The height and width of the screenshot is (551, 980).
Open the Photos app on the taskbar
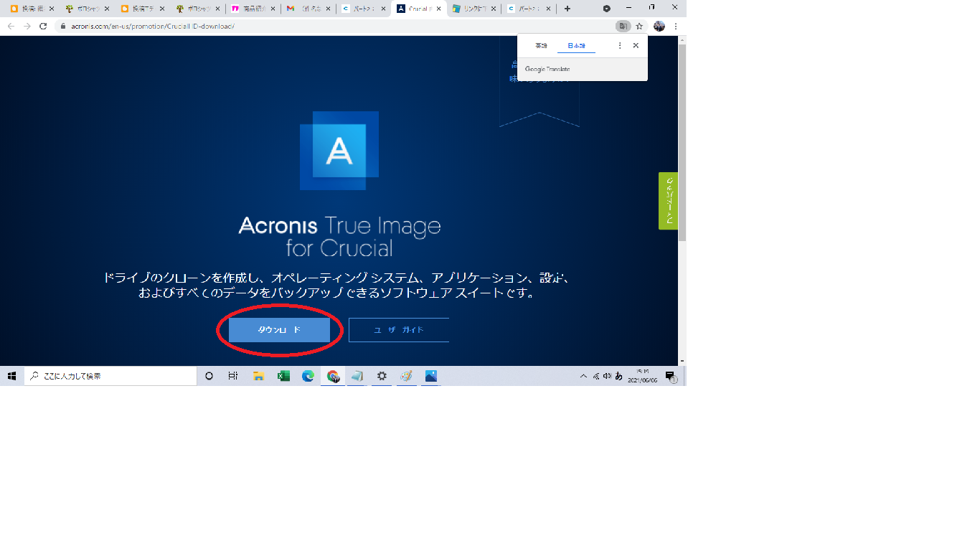(430, 376)
